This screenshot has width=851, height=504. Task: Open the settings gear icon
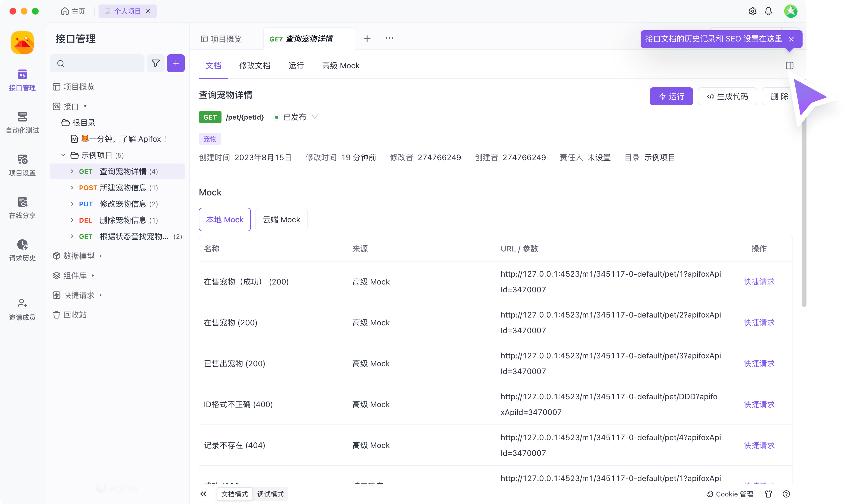tap(752, 11)
